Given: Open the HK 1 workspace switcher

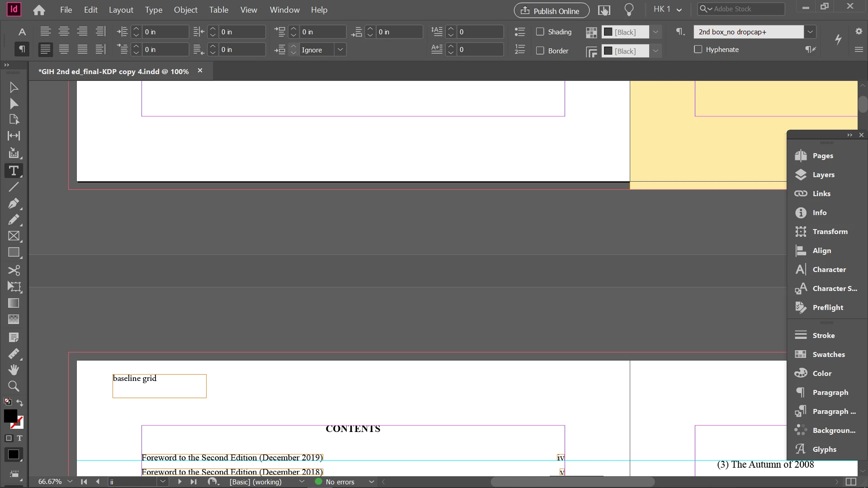Looking at the screenshot, I should 668,9.
